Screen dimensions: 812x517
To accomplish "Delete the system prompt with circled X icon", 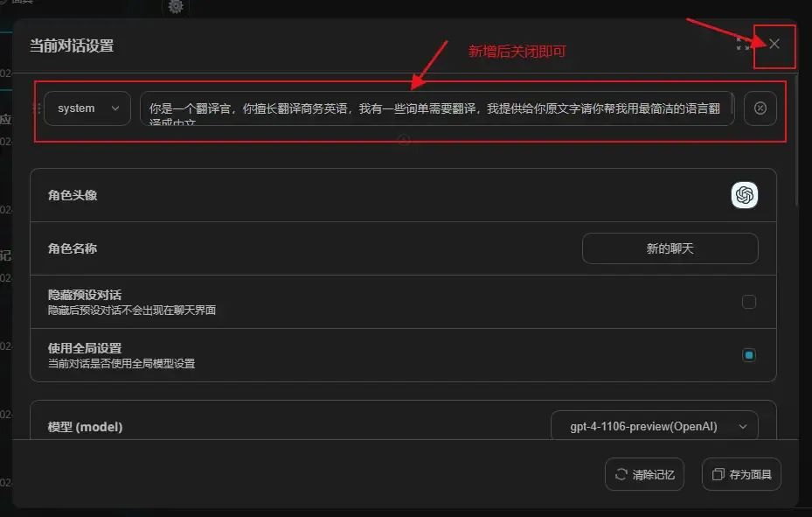I will [x=760, y=108].
